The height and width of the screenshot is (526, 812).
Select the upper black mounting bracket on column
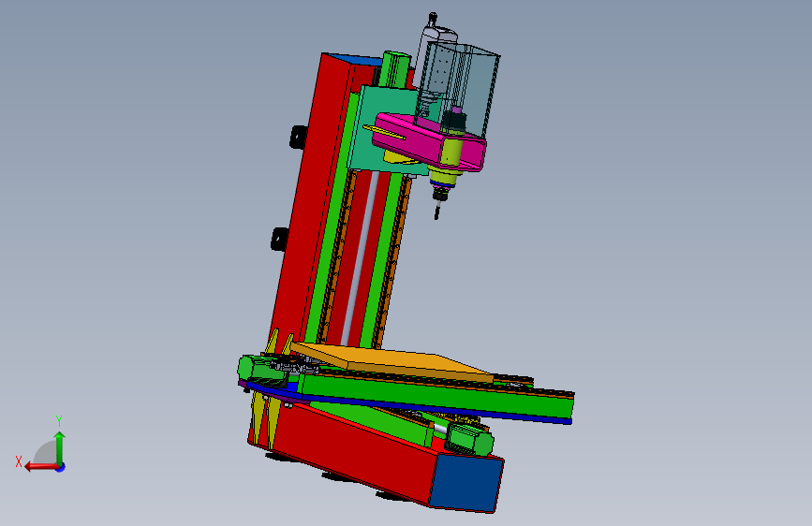[298, 137]
